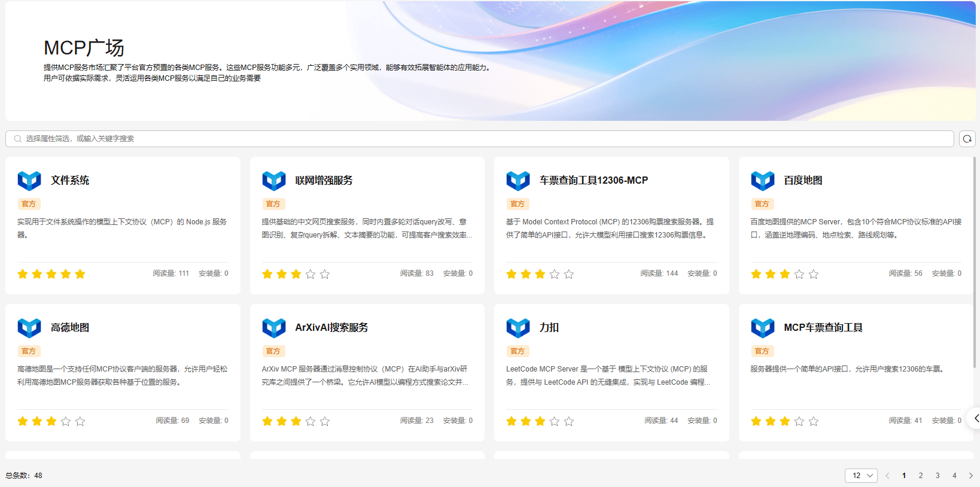
Task: Click "阅读量: 144" on the 12306-MCP card
Action: (659, 273)
